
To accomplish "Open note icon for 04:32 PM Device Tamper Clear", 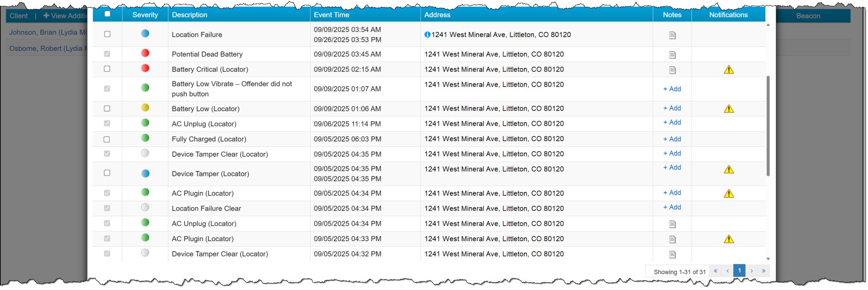I will coord(672,254).
